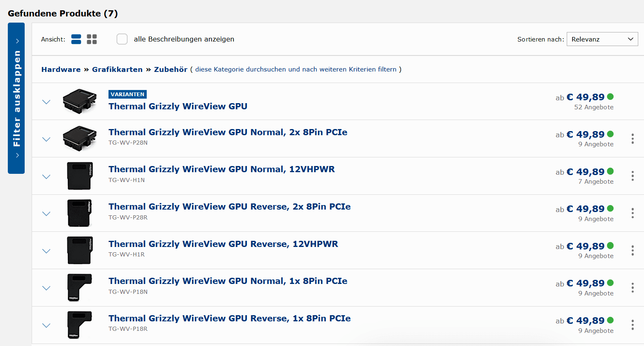Enable 'alle Beschreibungen anzeigen' checkbox
Image resolution: width=644 pixels, height=346 pixels.
click(122, 39)
